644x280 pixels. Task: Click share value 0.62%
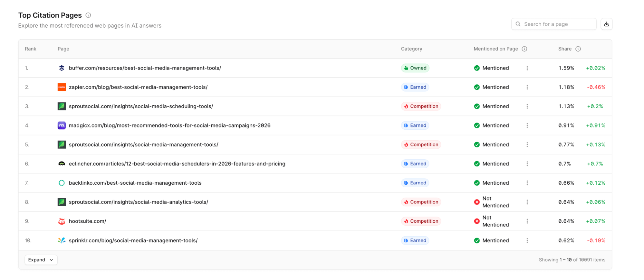click(x=566, y=240)
